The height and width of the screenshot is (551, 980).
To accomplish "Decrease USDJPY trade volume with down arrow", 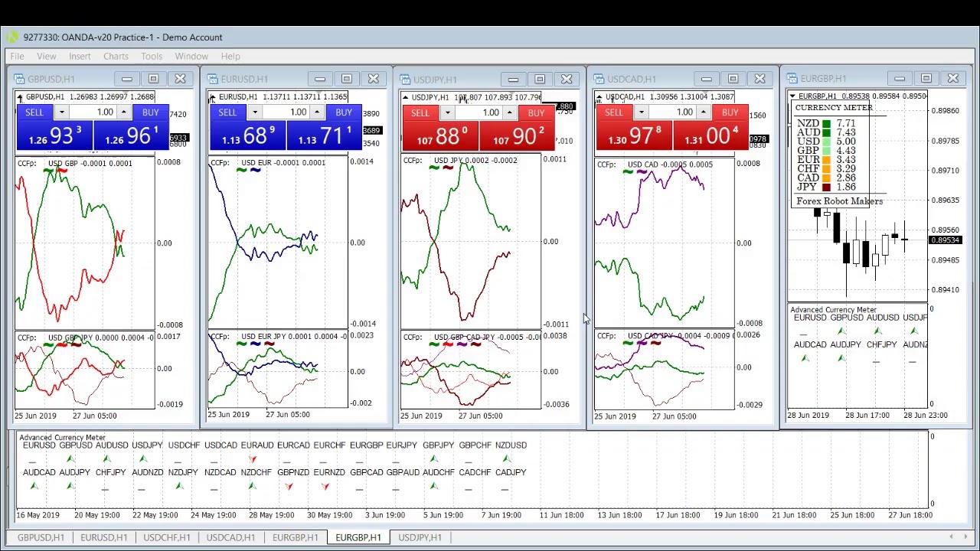I will tap(446, 114).
